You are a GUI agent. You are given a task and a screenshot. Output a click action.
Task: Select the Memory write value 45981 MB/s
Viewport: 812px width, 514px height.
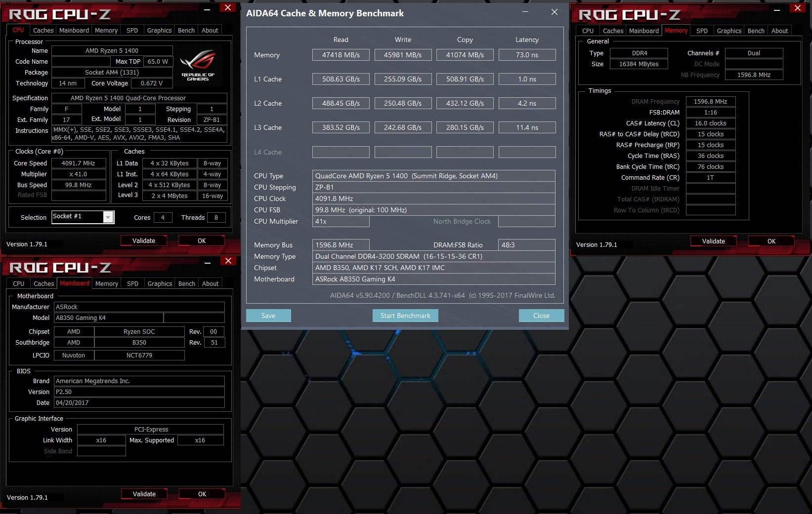[403, 55]
